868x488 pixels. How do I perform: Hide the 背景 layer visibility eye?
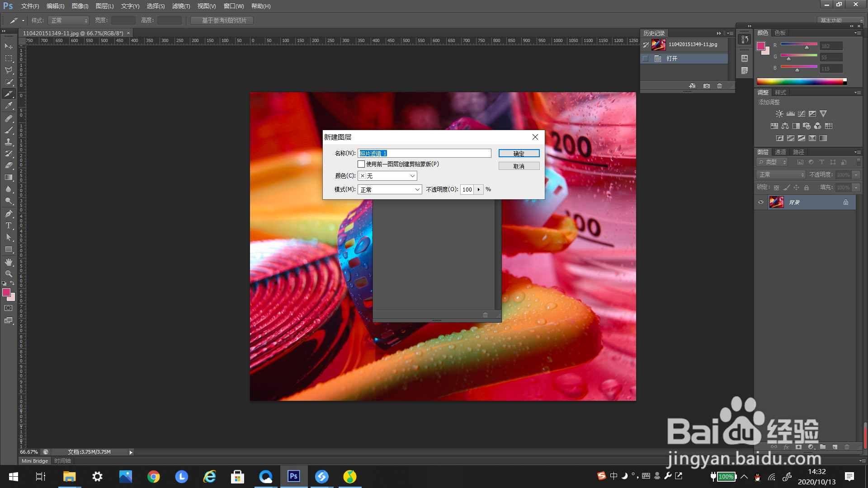pos(761,202)
